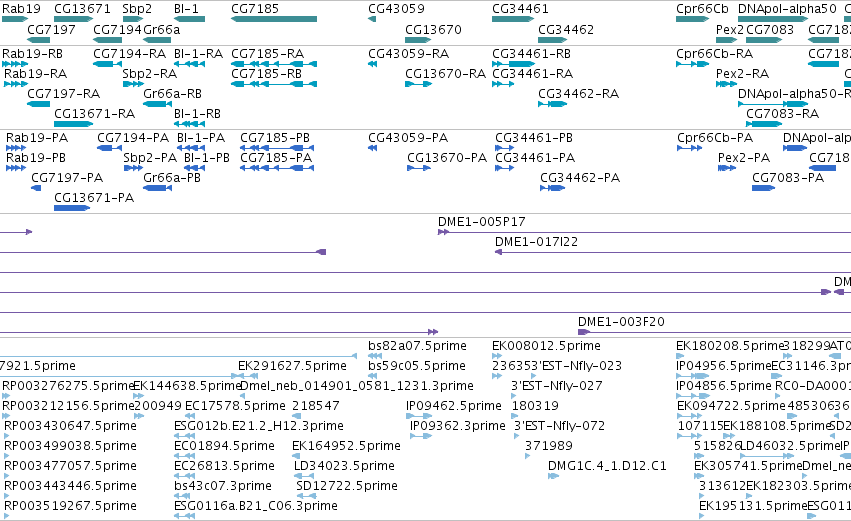This screenshot has width=851, height=521.
Task: Select protein CG7197-PA
Action: coord(67,178)
